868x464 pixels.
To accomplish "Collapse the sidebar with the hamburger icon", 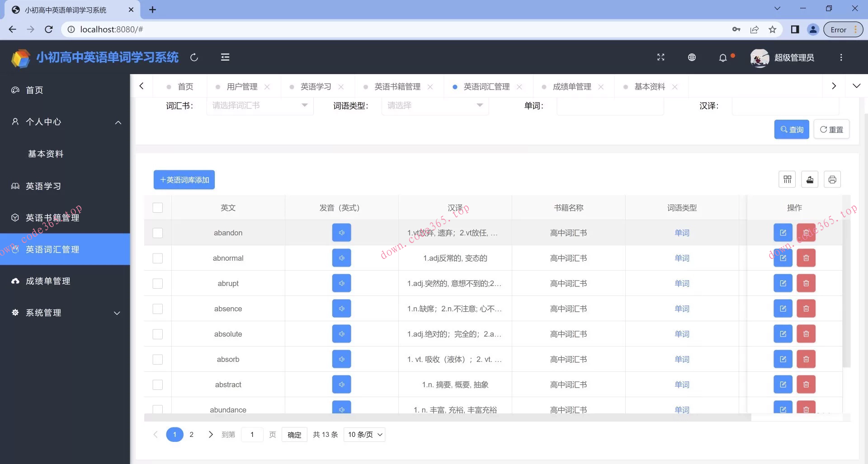I will tap(225, 57).
